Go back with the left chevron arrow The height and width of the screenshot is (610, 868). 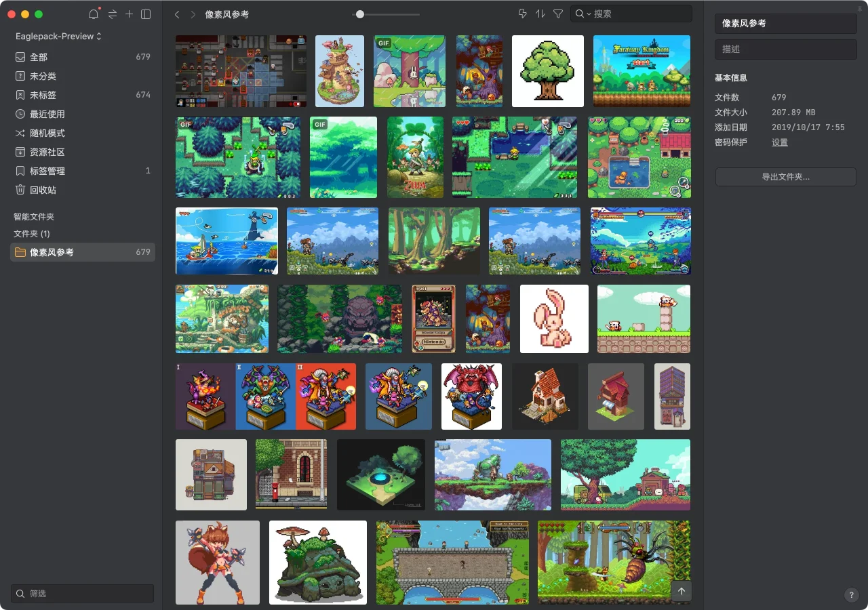(177, 14)
